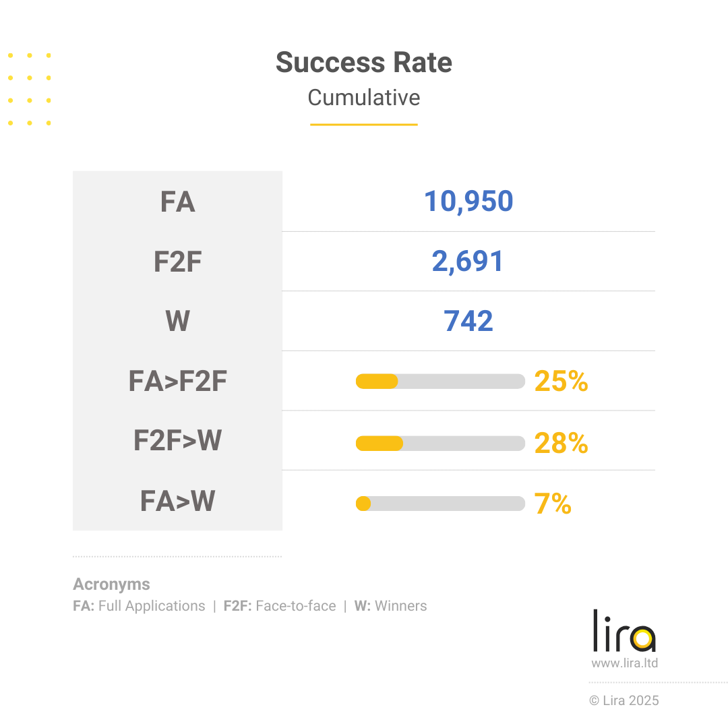Click the FA>W row label

177,501
